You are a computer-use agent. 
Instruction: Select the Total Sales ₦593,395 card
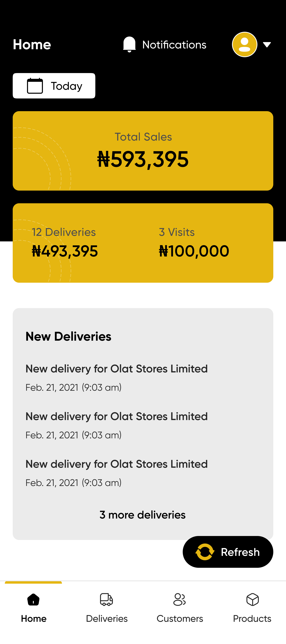click(143, 151)
